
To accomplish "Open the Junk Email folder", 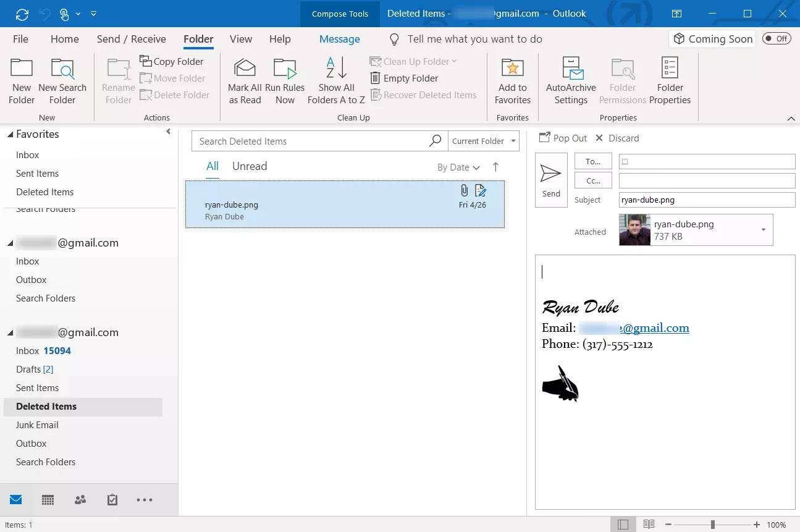I will click(x=37, y=425).
